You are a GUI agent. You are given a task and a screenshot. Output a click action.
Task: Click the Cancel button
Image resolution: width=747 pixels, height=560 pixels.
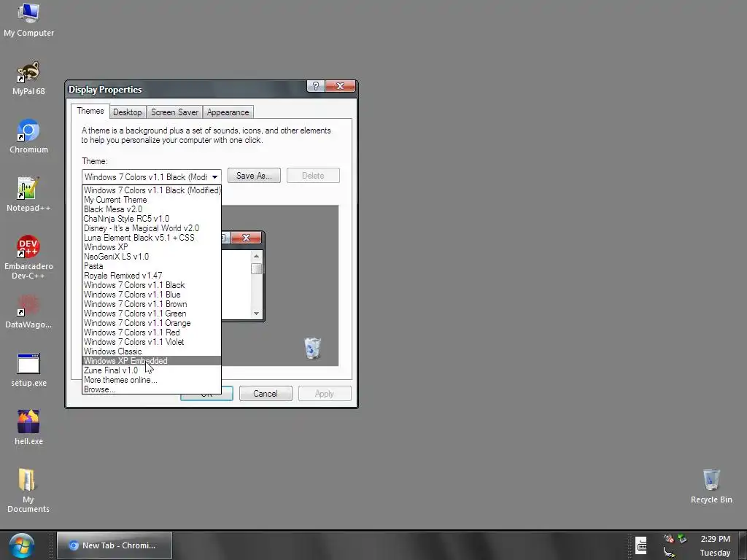click(266, 394)
